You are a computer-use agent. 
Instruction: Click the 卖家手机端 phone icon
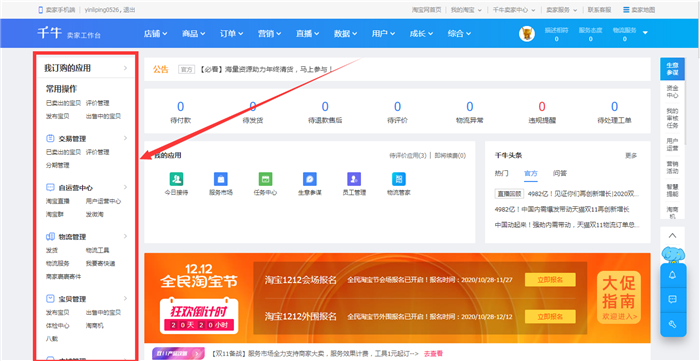pos(41,9)
